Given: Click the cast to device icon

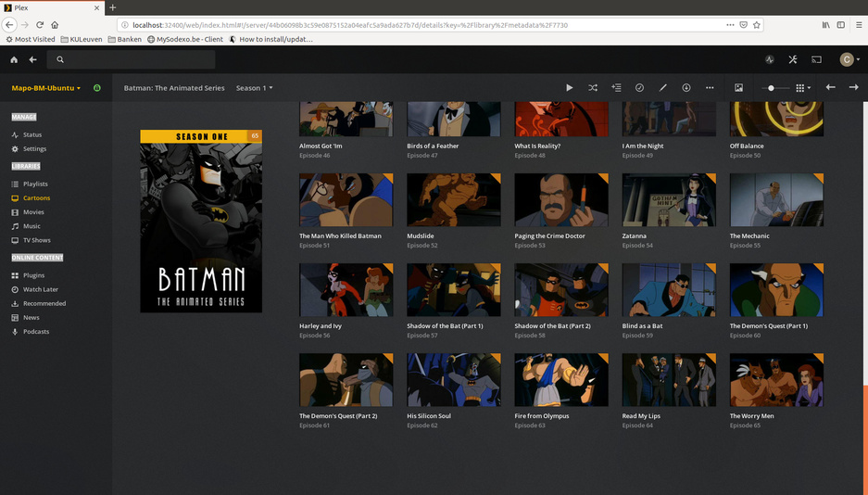Looking at the screenshot, I should 816,60.
